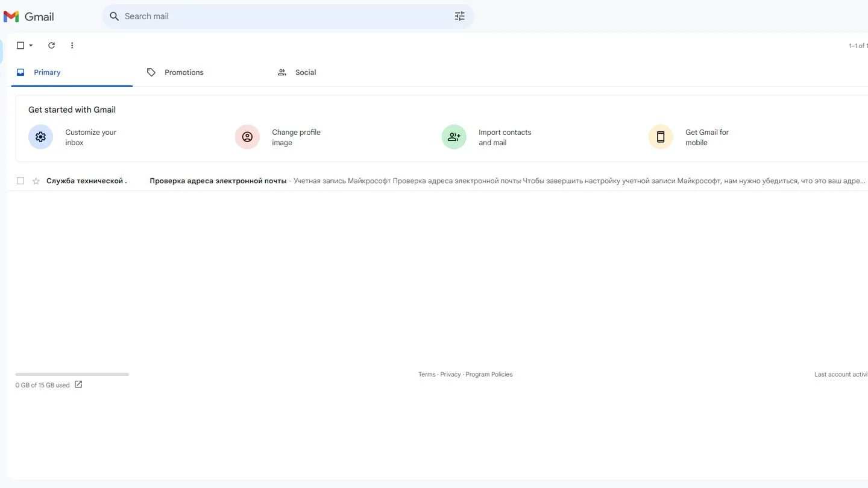Click the Import contacts icon
Image resolution: width=868 pixels, height=488 pixels.
(x=454, y=137)
